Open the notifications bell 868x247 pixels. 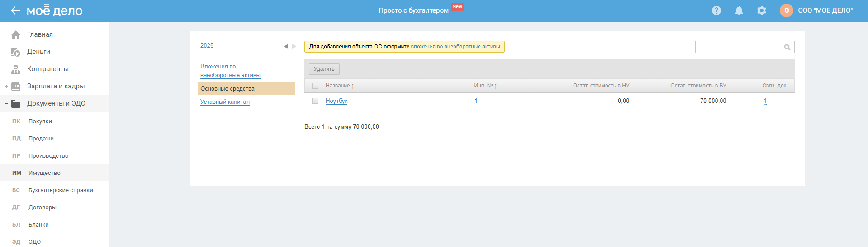pyautogui.click(x=739, y=10)
